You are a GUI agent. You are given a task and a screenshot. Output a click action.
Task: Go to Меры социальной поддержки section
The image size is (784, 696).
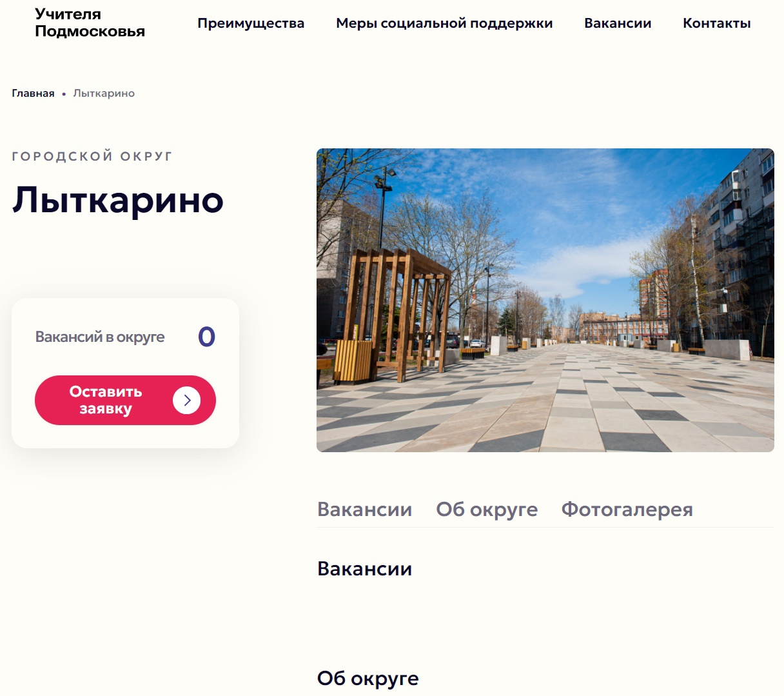coord(444,23)
